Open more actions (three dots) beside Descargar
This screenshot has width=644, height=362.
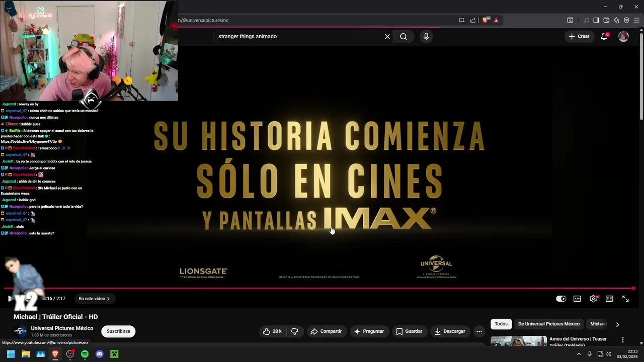tap(479, 331)
